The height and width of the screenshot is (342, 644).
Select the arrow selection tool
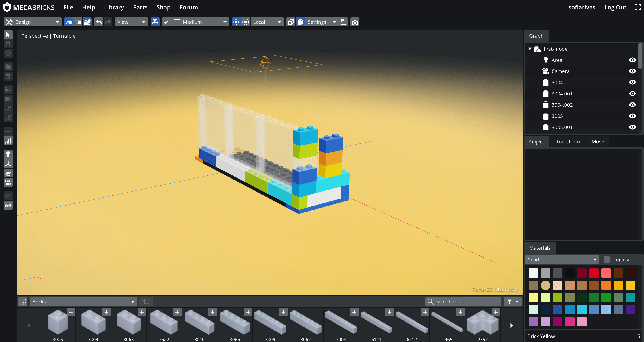coord(8,35)
